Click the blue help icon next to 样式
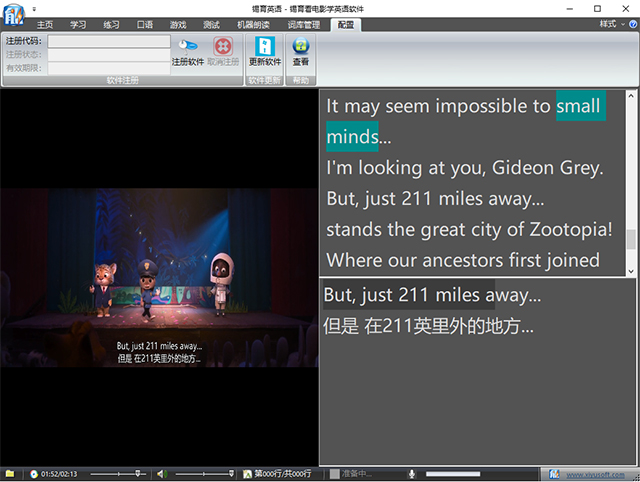This screenshot has width=640, height=482. click(633, 24)
